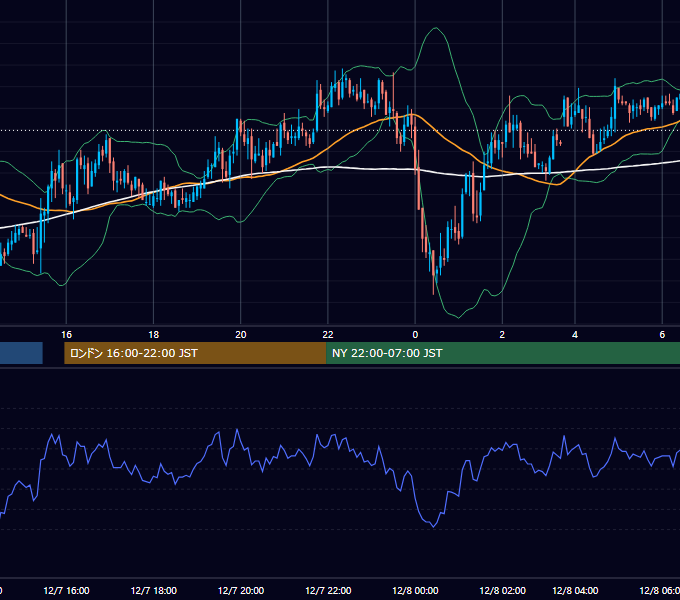Screen dimensions: 680x600
Task: Click the 20 hour label on price chart
Action: [241, 335]
